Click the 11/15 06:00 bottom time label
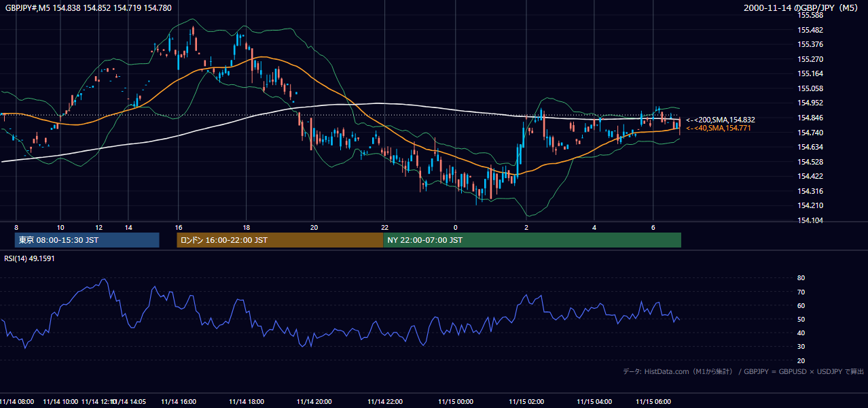The height and width of the screenshot is (408, 868). (x=653, y=402)
